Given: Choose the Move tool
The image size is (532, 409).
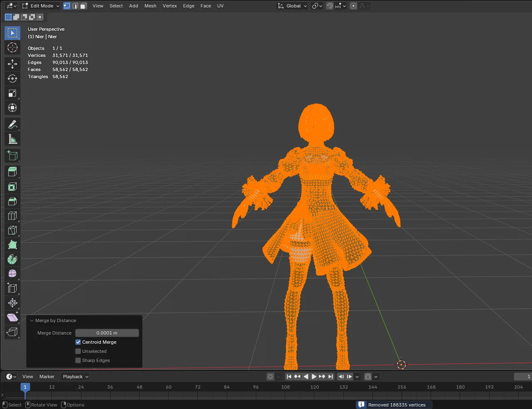Looking at the screenshot, I should coord(12,64).
